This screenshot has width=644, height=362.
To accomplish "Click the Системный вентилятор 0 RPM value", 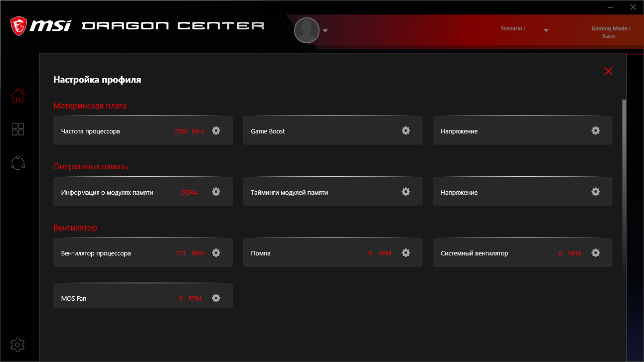I will [x=570, y=253].
